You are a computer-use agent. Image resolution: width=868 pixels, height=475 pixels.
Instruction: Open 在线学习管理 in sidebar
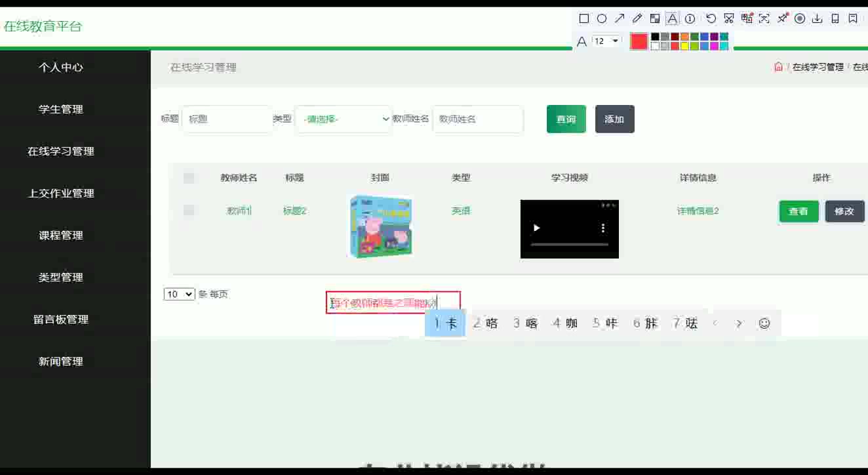tap(61, 151)
